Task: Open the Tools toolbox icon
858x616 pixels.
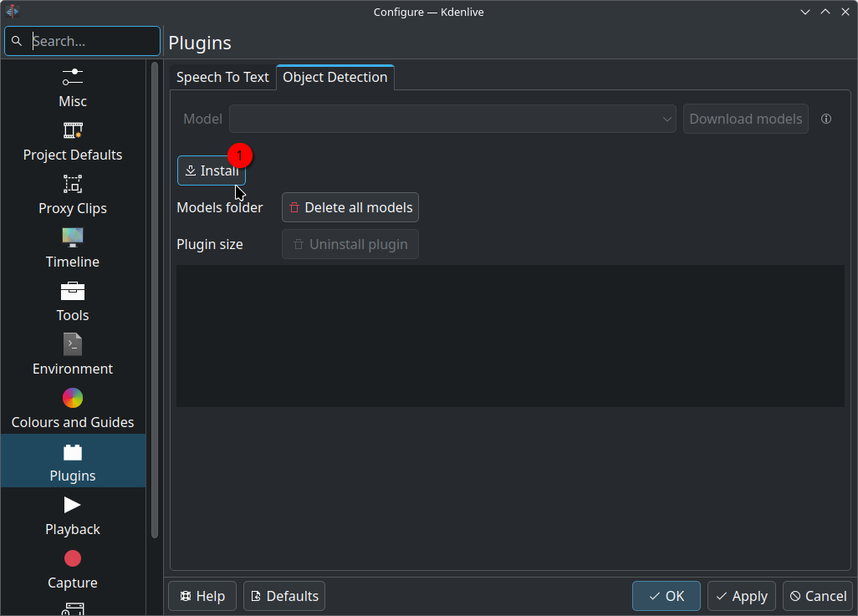Action: [73, 291]
